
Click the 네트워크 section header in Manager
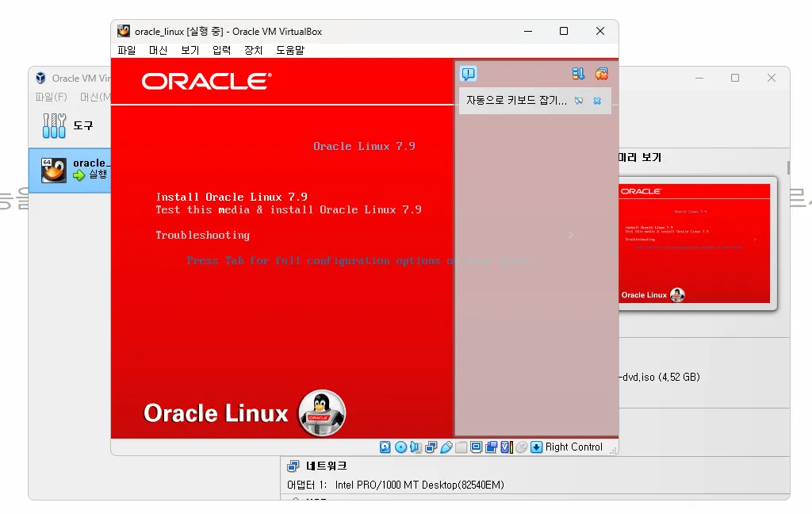click(x=326, y=466)
